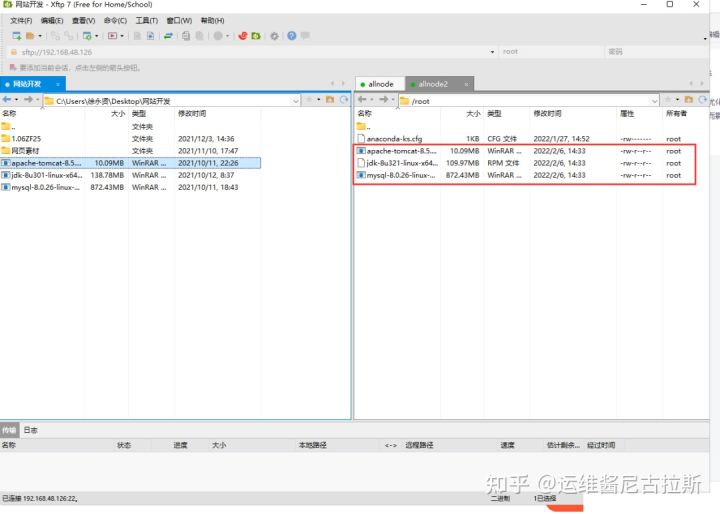
Task: Go back in local pane navigation
Action: pos(9,100)
